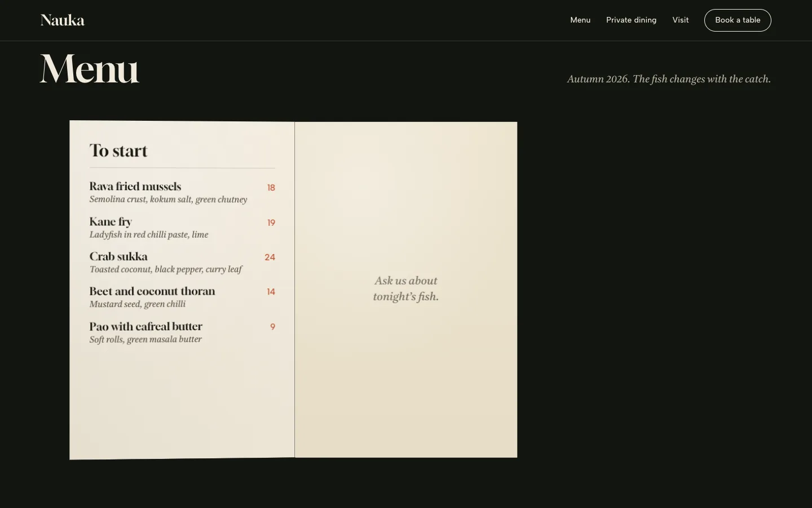
Task: Open the Menu nav link
Action: point(580,20)
